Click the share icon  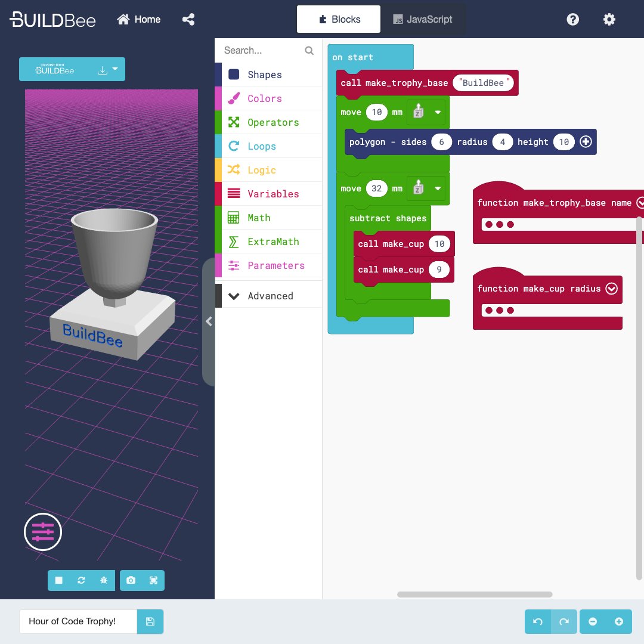[188, 19]
